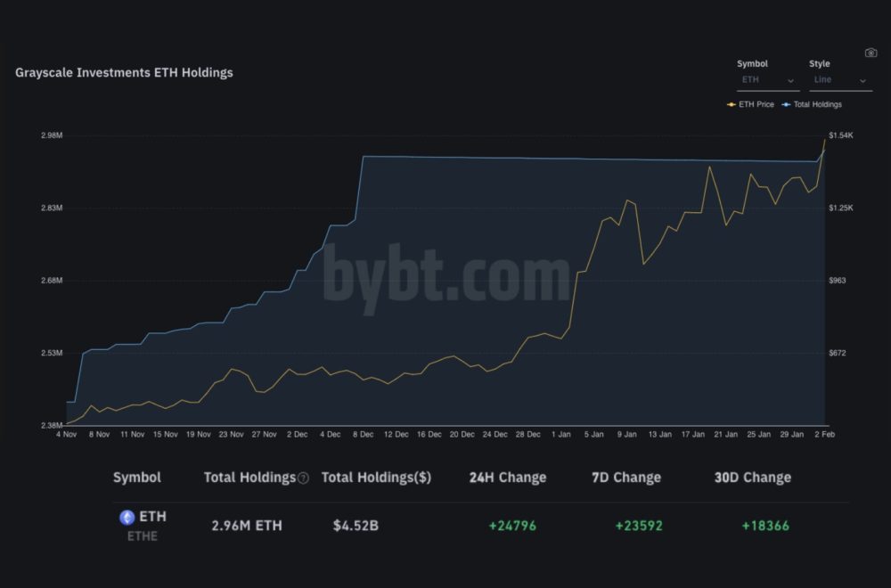Click the 2 Feb x-axis label
The height and width of the screenshot is (588, 891).
coord(824,435)
